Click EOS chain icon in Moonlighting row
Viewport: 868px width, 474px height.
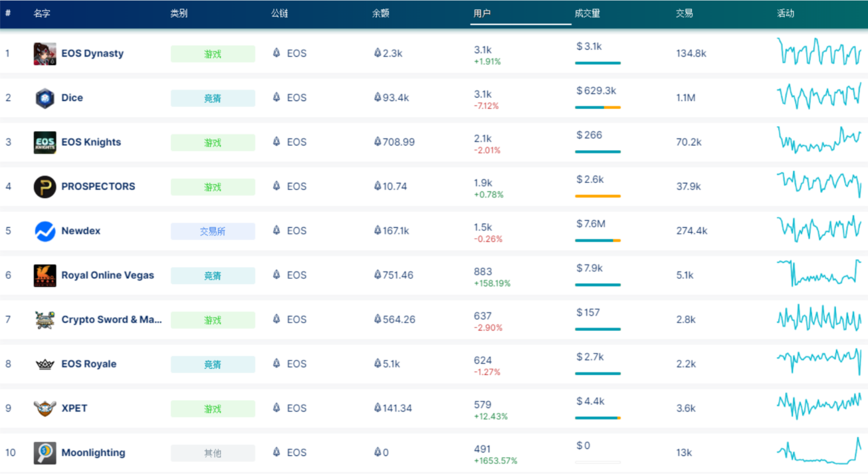(x=276, y=452)
